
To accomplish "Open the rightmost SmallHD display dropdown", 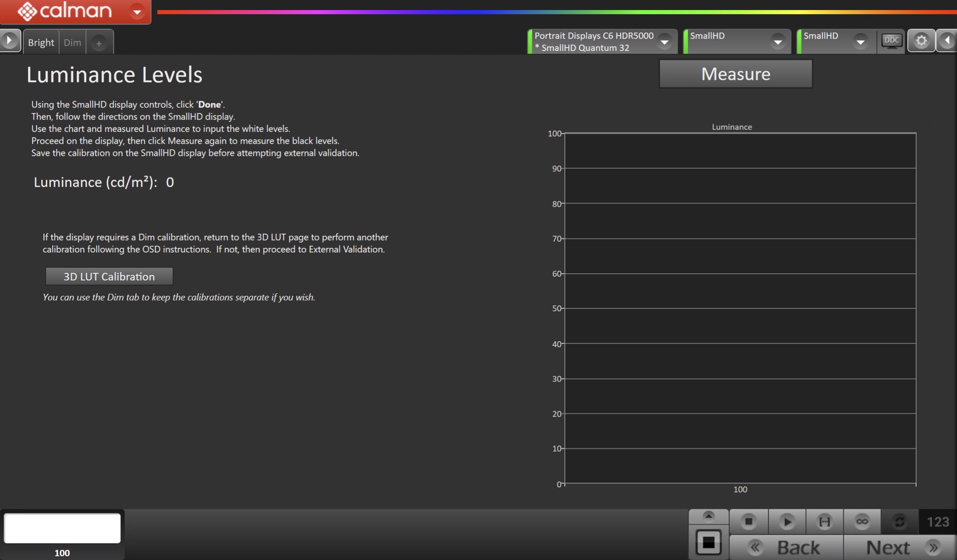I will (x=860, y=42).
